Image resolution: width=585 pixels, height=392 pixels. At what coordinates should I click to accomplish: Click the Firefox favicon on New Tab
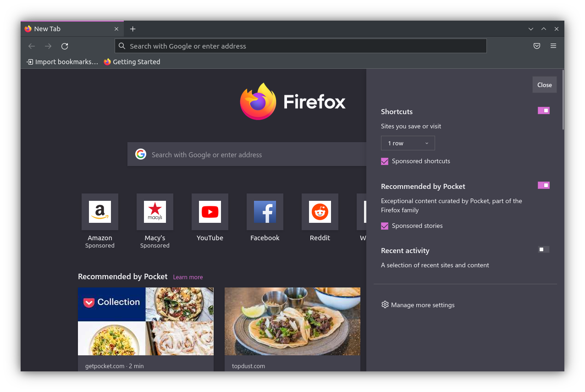click(28, 29)
